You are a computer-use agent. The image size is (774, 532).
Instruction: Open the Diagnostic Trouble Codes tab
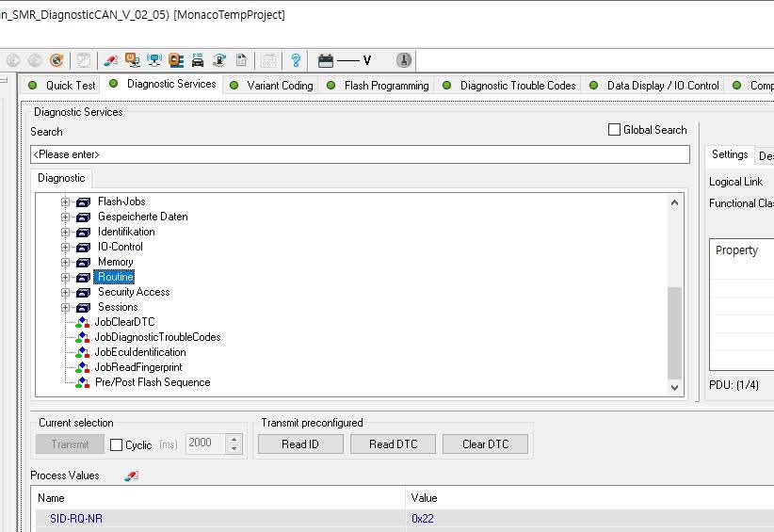(x=509, y=86)
